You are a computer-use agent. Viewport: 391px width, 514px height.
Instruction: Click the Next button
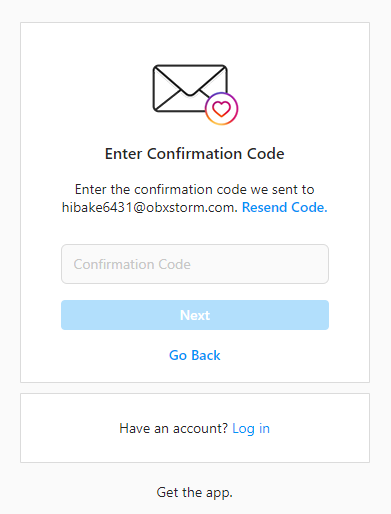click(195, 315)
